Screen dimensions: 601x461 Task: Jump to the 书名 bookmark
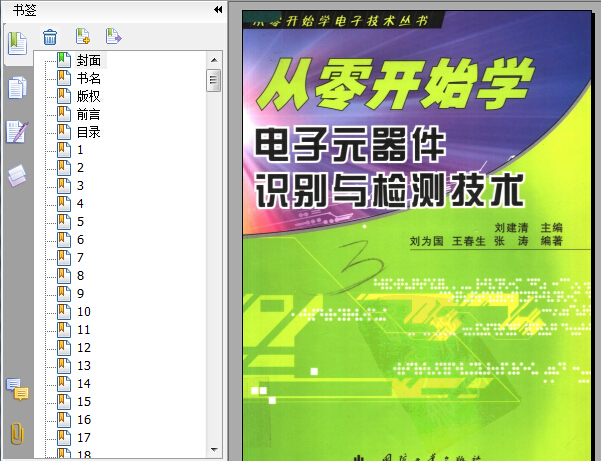pos(89,78)
